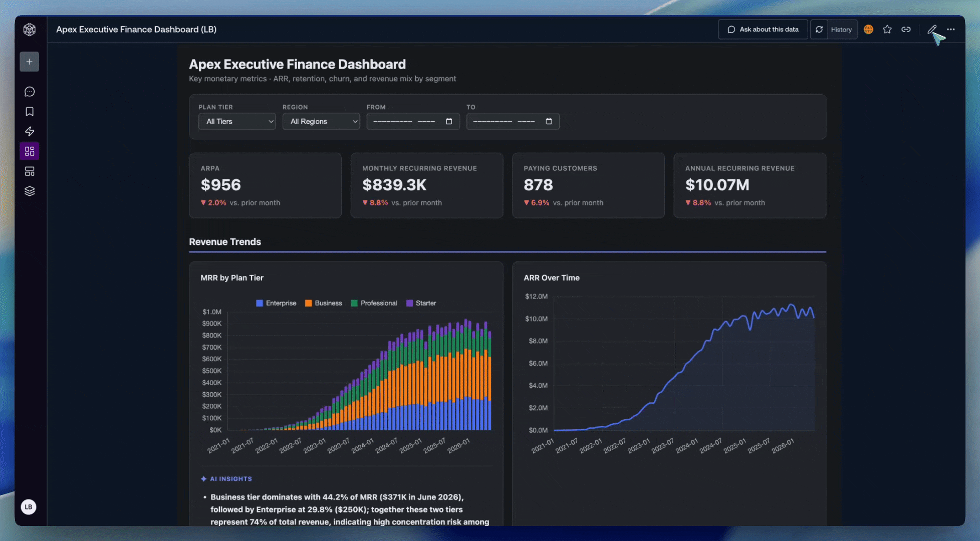980x541 pixels.
Task: Click the orange globe icon
Action: 869,30
